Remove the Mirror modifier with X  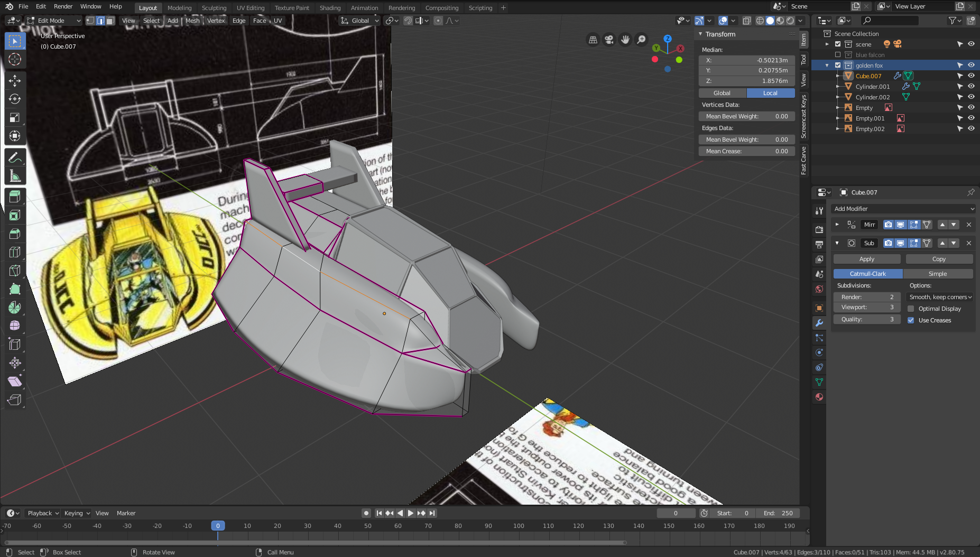tap(969, 225)
